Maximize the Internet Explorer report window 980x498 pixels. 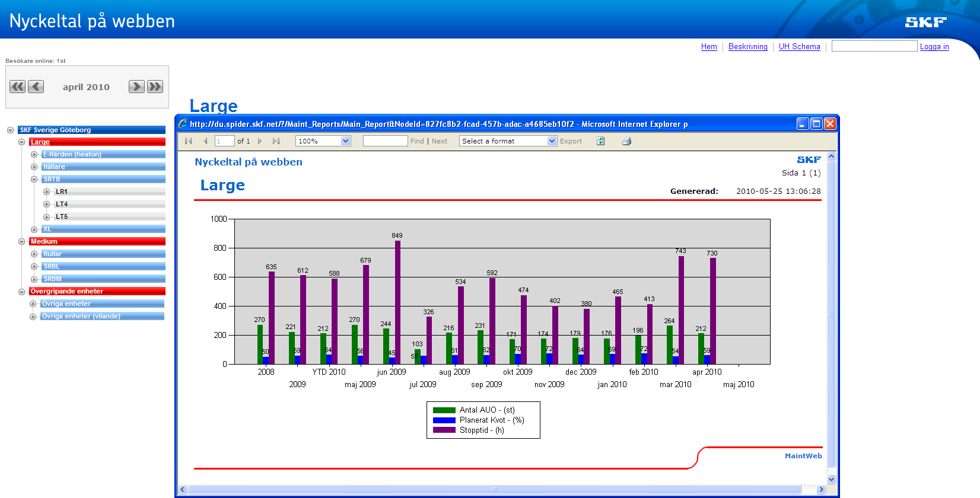click(x=816, y=123)
